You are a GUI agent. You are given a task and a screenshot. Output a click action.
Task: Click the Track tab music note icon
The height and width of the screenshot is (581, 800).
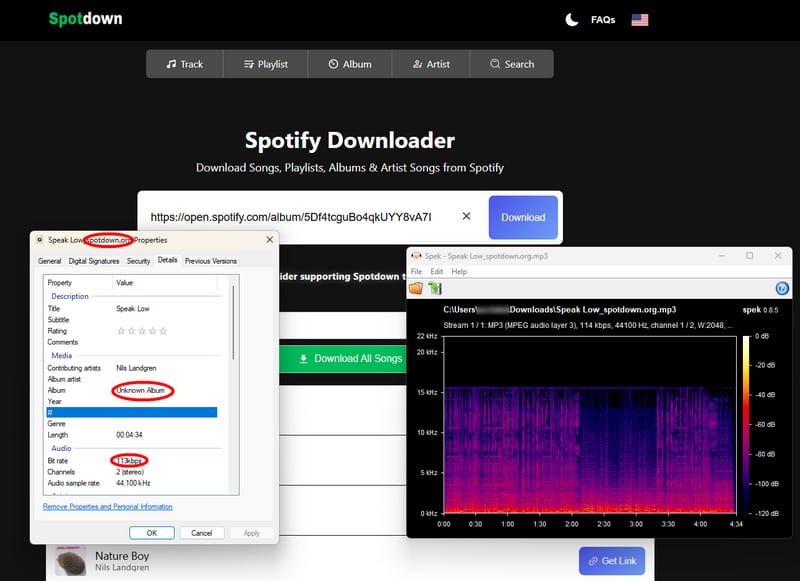tap(171, 64)
